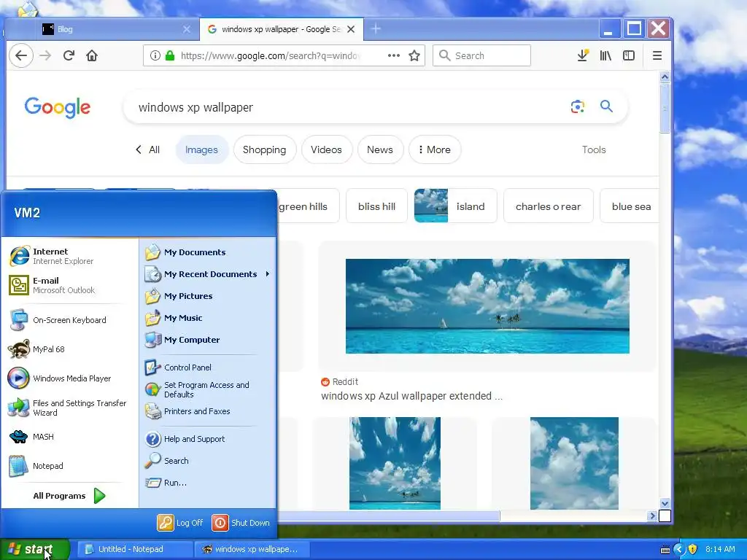The width and height of the screenshot is (747, 560).
Task: Click Shut Down button
Action: click(x=241, y=523)
